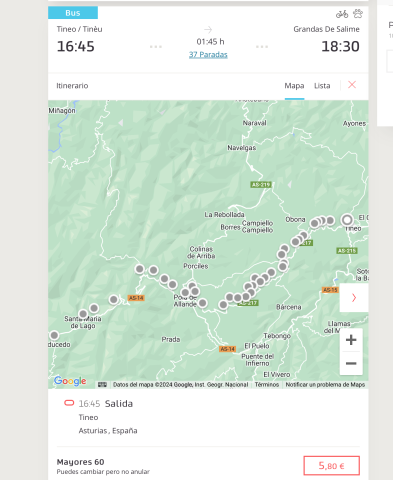Click Notificar un problema de Maps
The image size is (393, 480).
point(325,385)
